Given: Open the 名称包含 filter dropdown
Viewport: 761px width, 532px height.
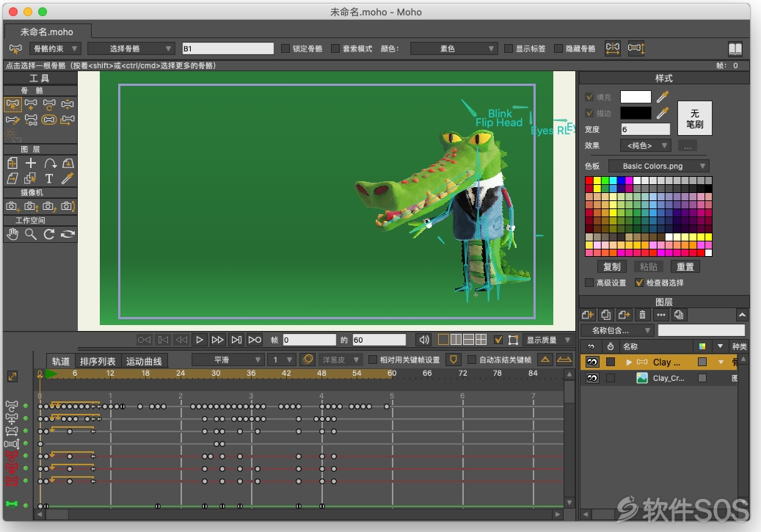Looking at the screenshot, I should pyautogui.click(x=616, y=330).
